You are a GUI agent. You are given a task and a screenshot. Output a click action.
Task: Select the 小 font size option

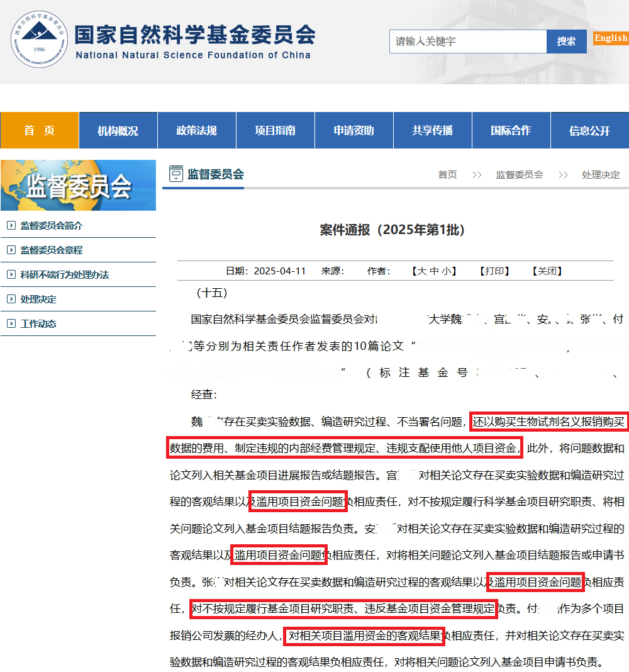446,271
